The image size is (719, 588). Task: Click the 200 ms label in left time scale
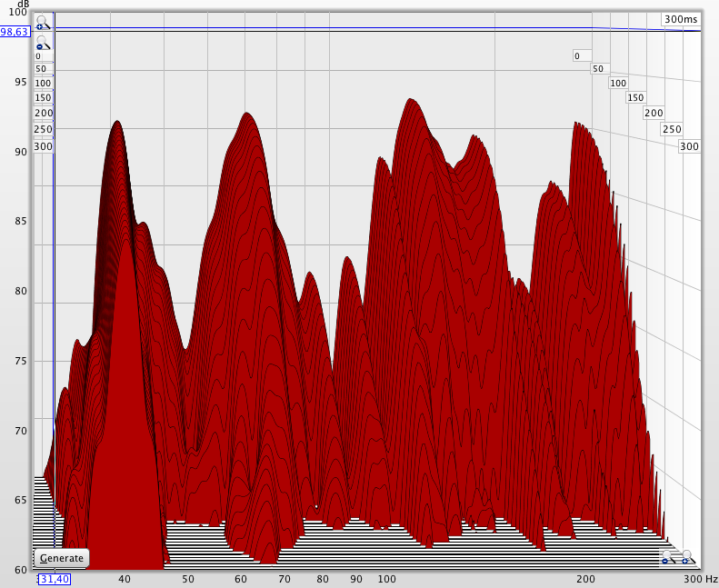click(44, 114)
